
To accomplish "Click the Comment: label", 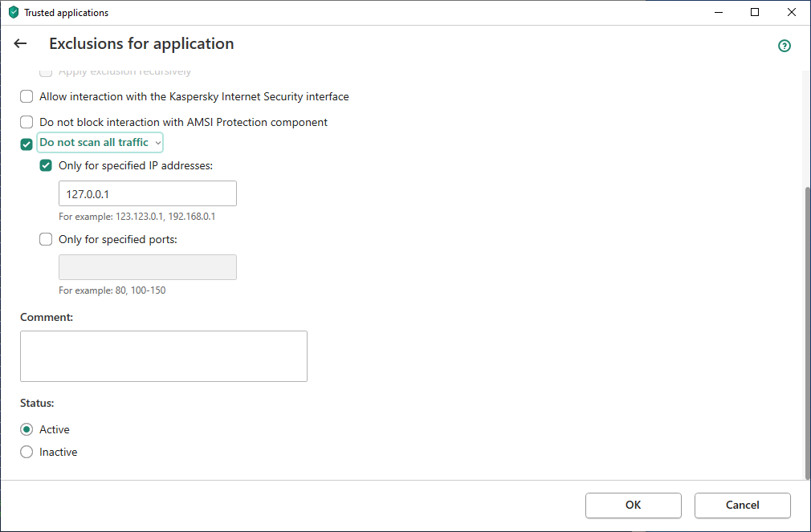I will click(47, 318).
